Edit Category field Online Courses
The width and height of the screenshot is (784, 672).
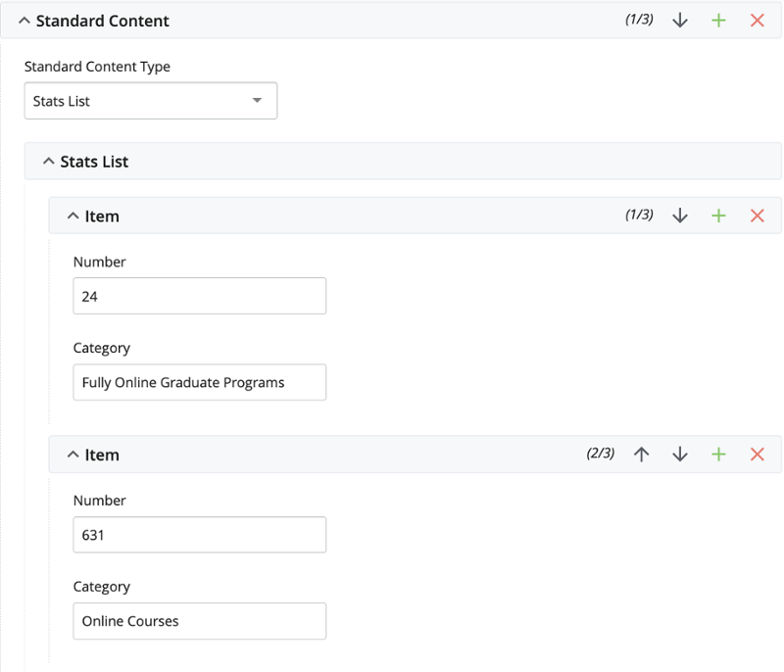(200, 621)
